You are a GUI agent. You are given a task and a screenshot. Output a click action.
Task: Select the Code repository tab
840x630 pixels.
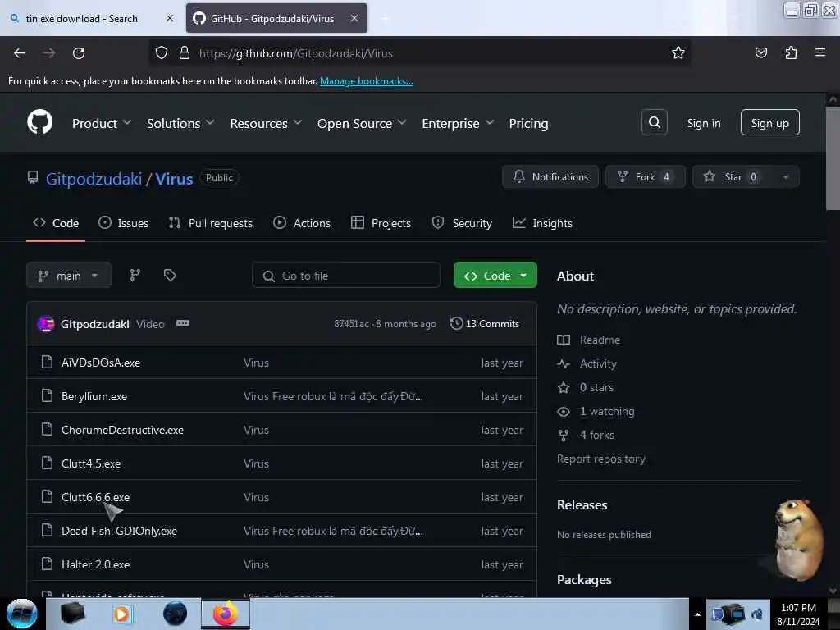(x=56, y=223)
